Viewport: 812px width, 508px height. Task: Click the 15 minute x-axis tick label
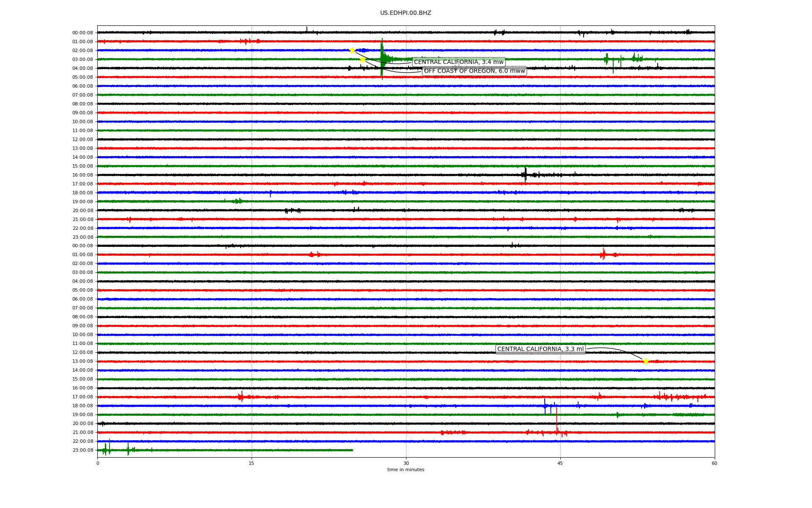click(252, 463)
